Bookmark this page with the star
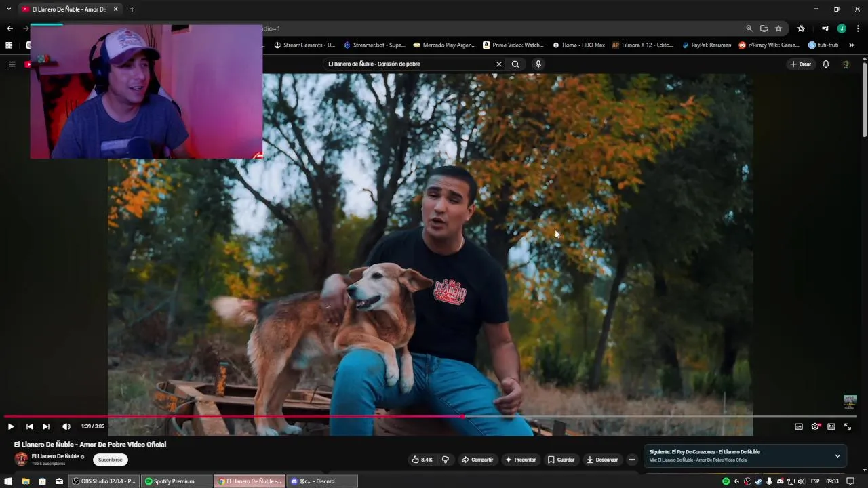The width and height of the screenshot is (868, 488). [778, 28]
